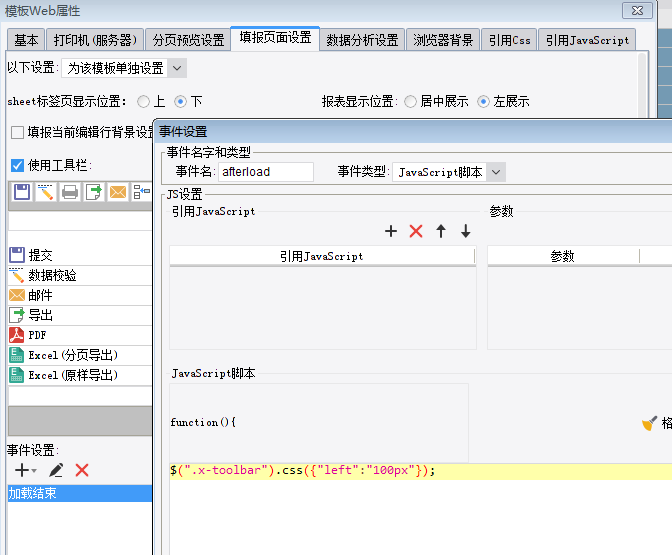
Task: Add a referenced JavaScript with plus icon
Action: pos(391,231)
